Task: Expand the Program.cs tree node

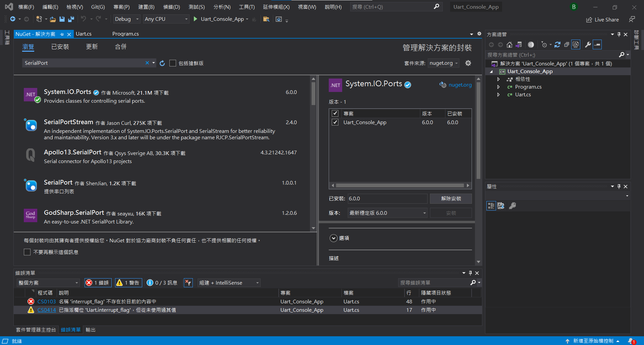Action: click(x=498, y=87)
